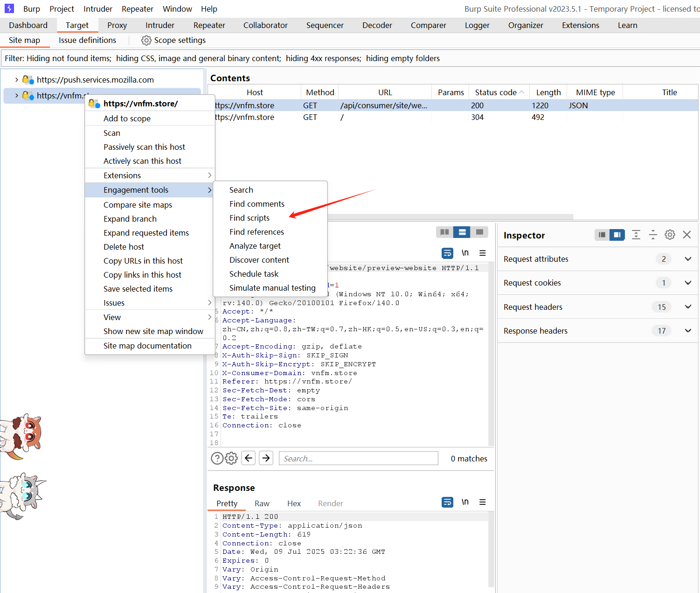Switch response view to Hex tab
The image size is (700, 593).
pos(294,503)
